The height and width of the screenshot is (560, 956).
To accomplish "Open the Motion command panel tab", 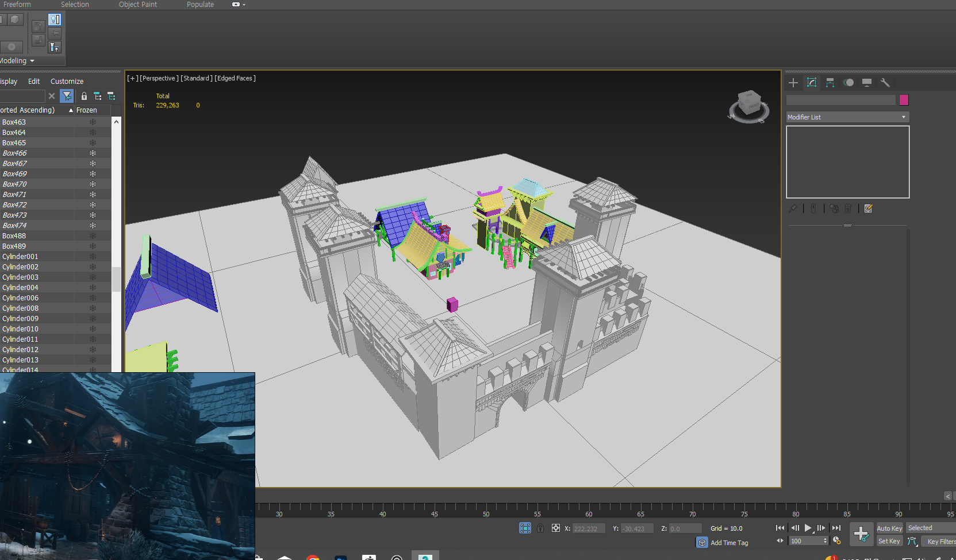I will coord(849,83).
